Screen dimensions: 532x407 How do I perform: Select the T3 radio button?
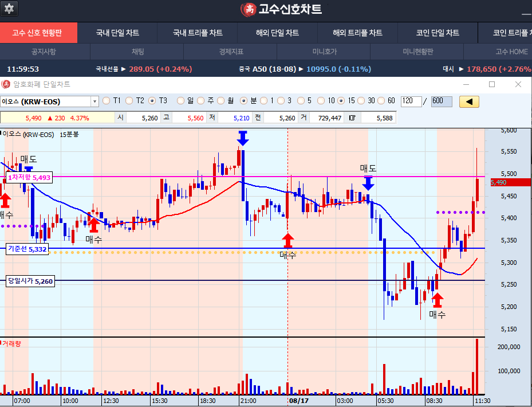click(x=152, y=101)
